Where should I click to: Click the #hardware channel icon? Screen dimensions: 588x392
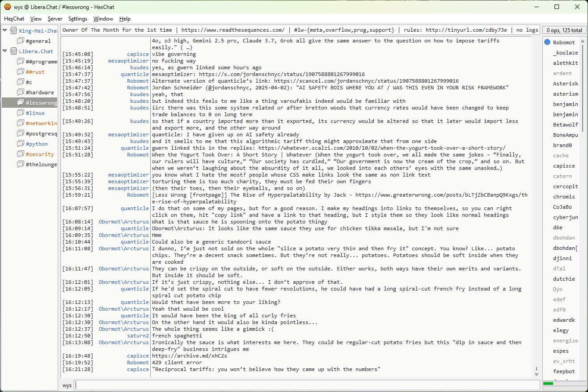pyautogui.click(x=21, y=93)
